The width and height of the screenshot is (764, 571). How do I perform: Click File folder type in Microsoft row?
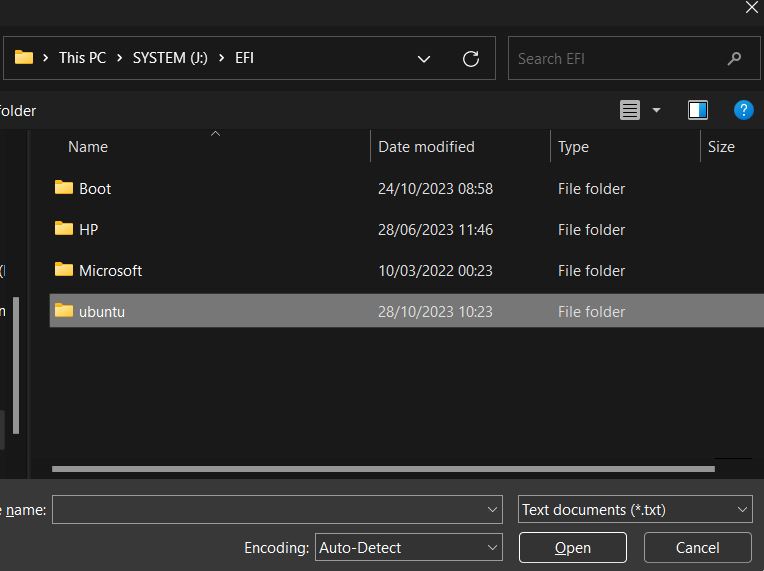click(592, 270)
